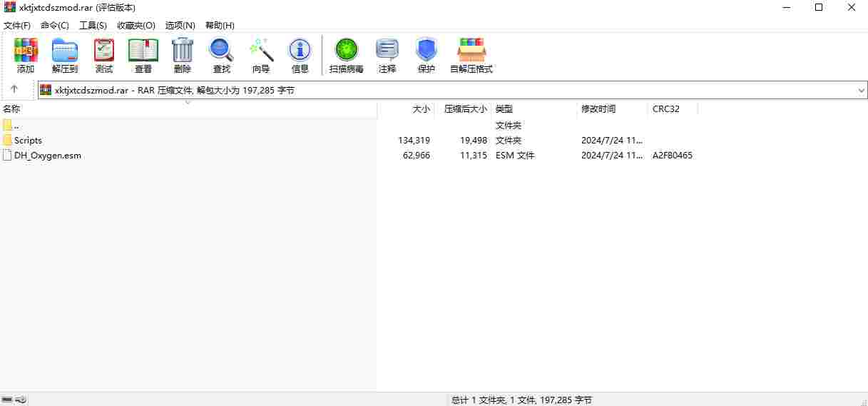The image size is (868, 406).
Task: Show archive 信息 (Info) icon
Action: [300, 56]
